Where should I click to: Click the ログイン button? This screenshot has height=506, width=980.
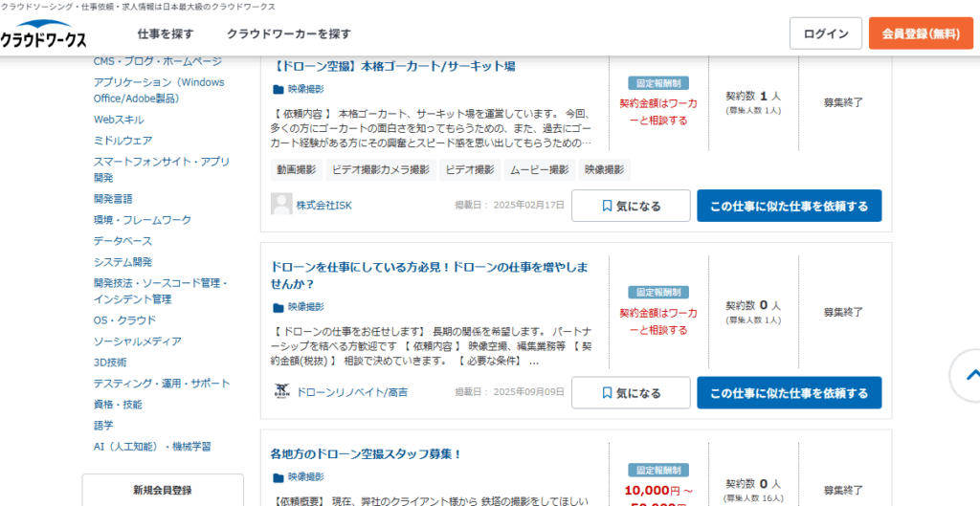pos(825,33)
